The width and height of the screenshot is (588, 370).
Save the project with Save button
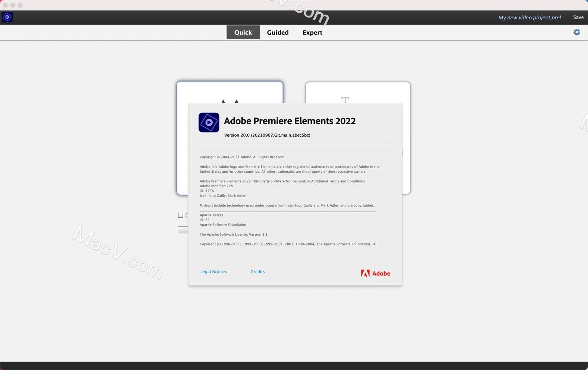(x=578, y=17)
